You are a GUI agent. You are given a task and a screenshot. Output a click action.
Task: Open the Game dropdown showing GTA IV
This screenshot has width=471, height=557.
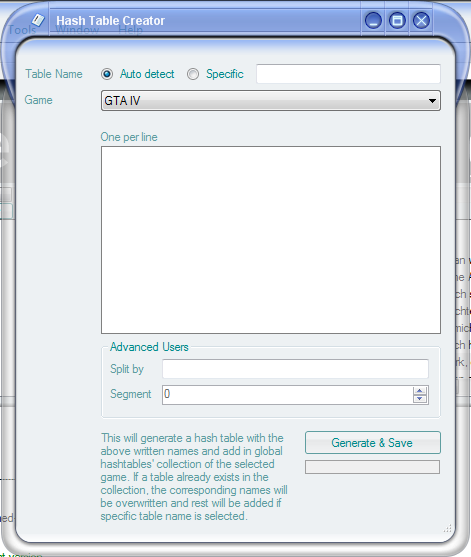[x=271, y=101]
